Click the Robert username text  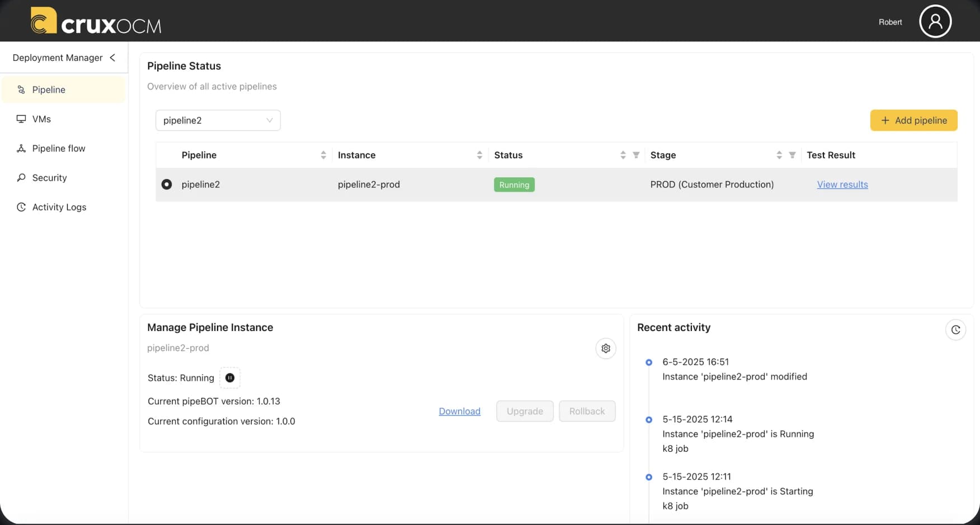pos(890,22)
